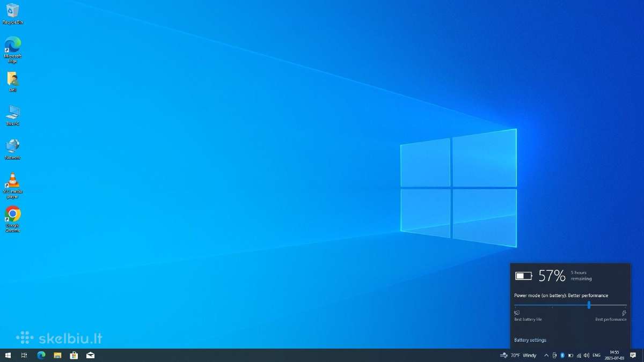Switch the ENG input language indicator
This screenshot has height=362, width=644.
[596, 355]
